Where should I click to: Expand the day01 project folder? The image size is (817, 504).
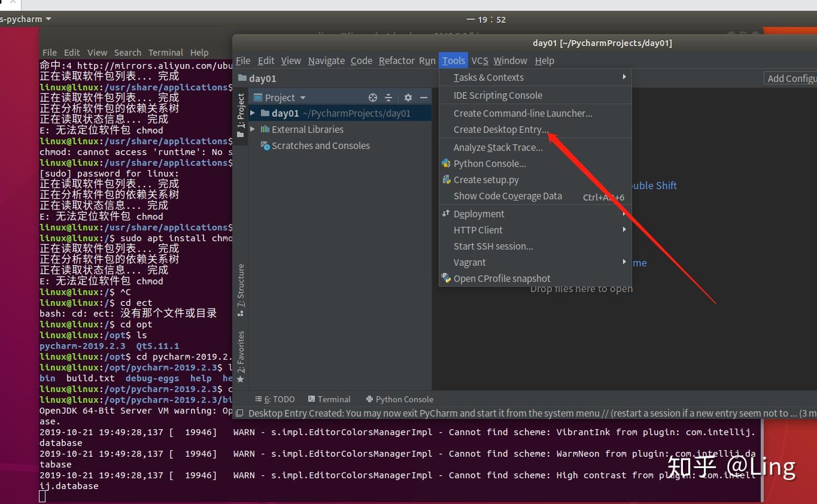point(253,113)
